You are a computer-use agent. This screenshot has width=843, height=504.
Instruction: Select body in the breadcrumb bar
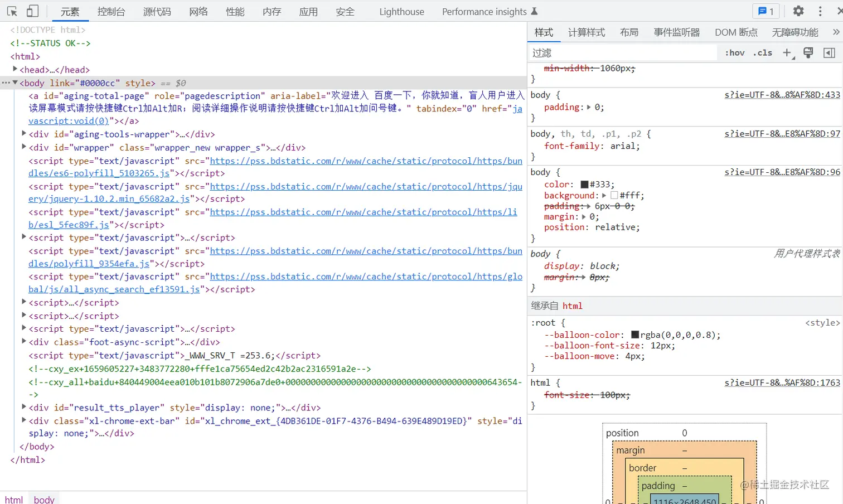click(44, 499)
